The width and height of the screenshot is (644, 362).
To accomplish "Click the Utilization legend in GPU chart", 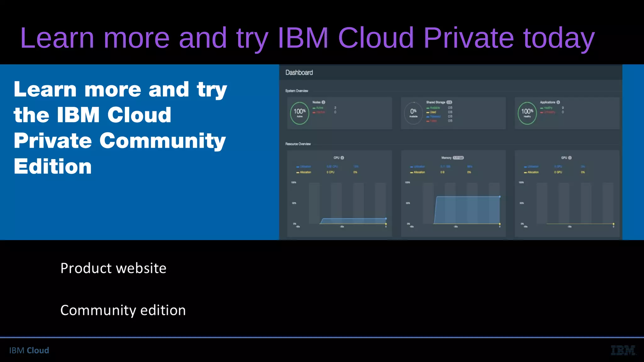I will click(x=531, y=167).
